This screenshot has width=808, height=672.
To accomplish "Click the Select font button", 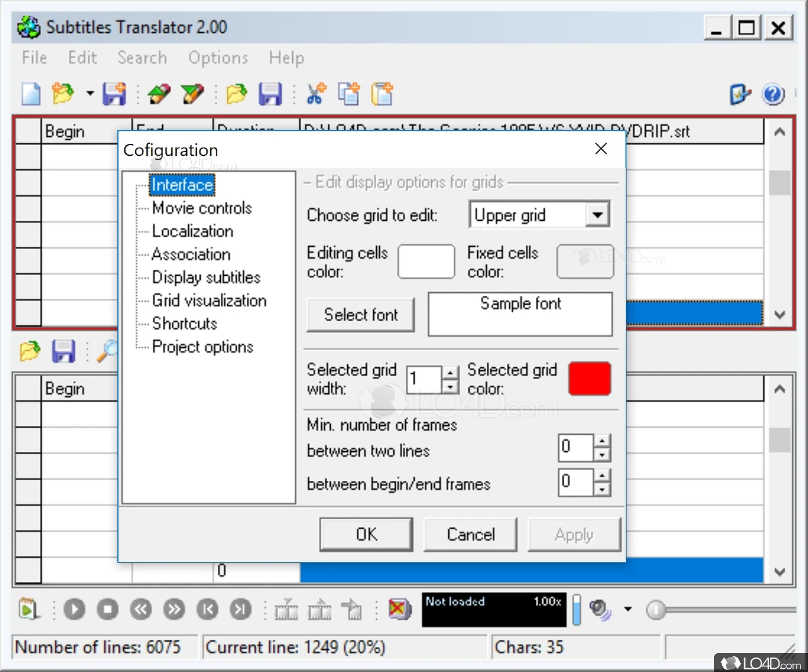I will click(360, 315).
